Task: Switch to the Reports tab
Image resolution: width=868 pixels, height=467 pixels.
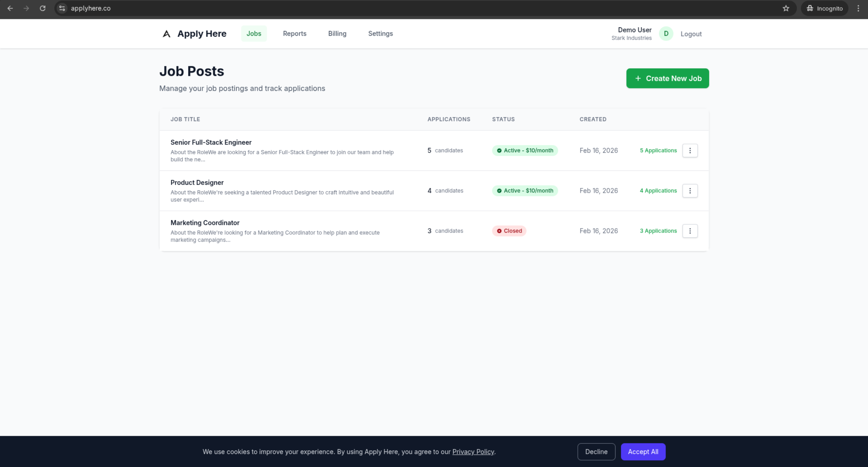Action: tap(294, 34)
